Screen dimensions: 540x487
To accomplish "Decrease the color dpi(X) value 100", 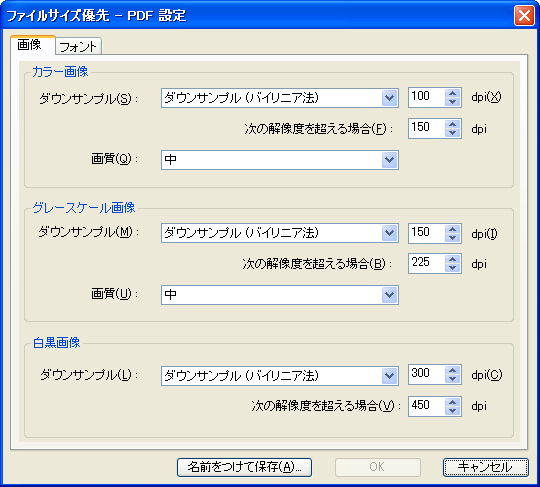I will (453, 102).
